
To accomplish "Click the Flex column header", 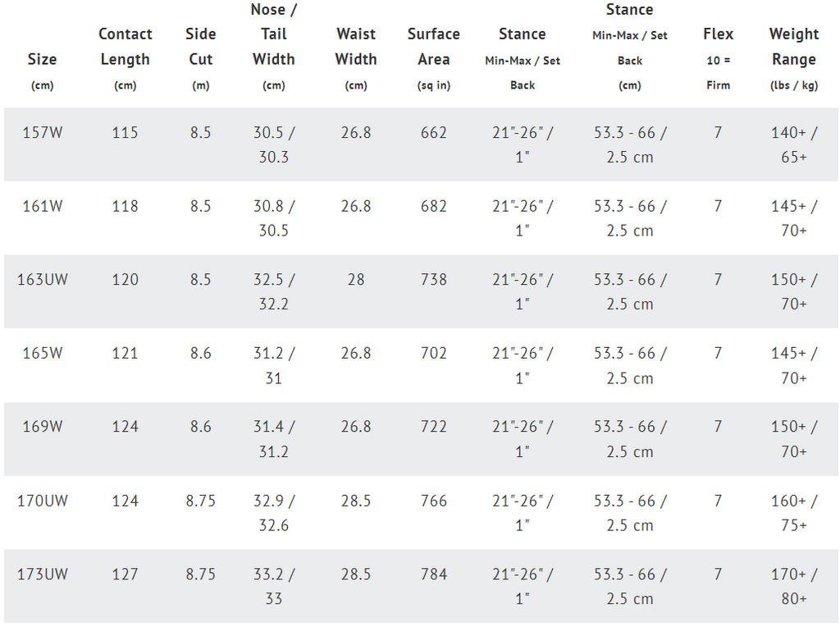I will click(x=718, y=58).
